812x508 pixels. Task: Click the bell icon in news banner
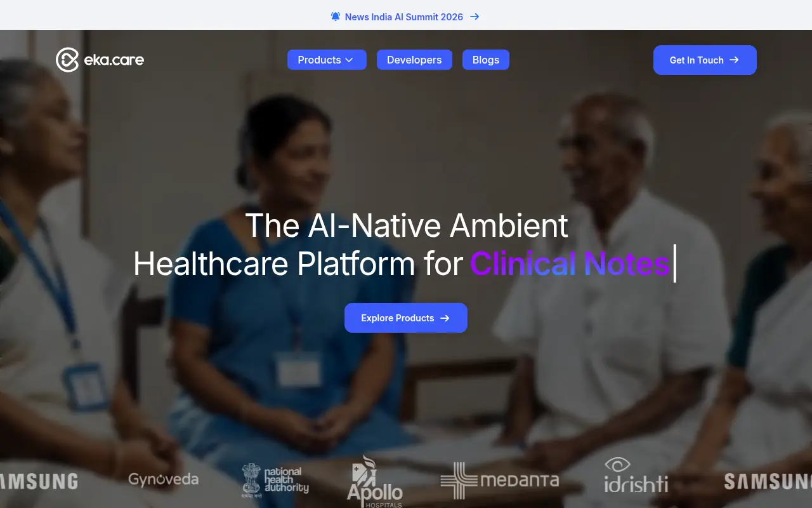click(x=336, y=17)
